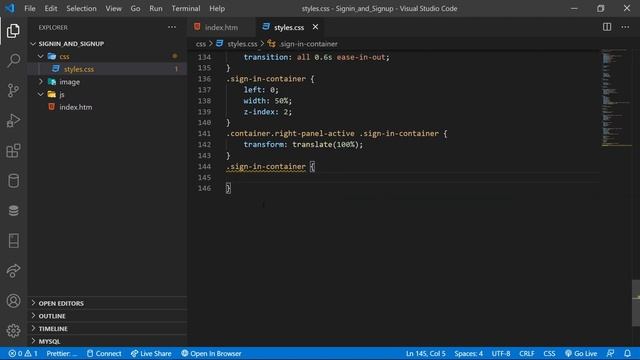Image resolution: width=640 pixels, height=360 pixels.
Task: Open the stacked database icon in activity bar
Action: coord(13,211)
